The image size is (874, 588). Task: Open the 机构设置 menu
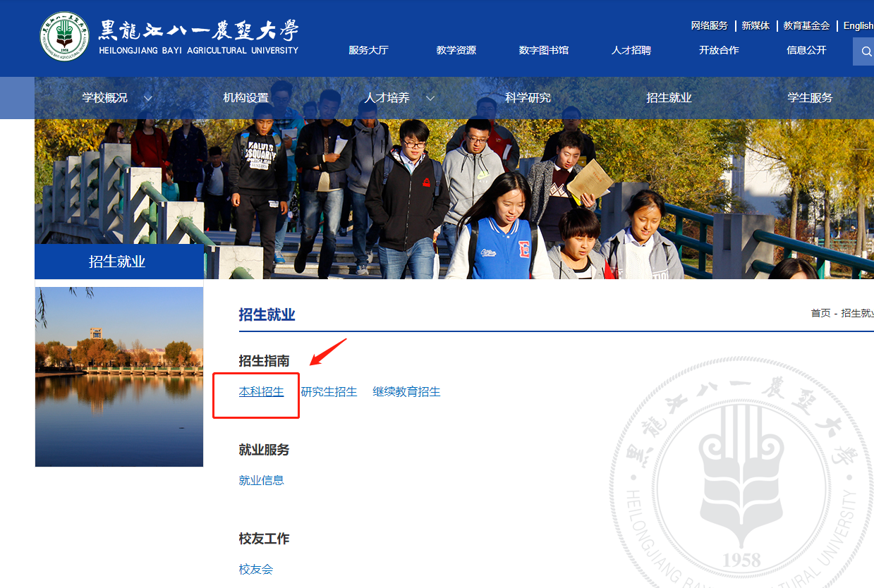click(x=245, y=98)
